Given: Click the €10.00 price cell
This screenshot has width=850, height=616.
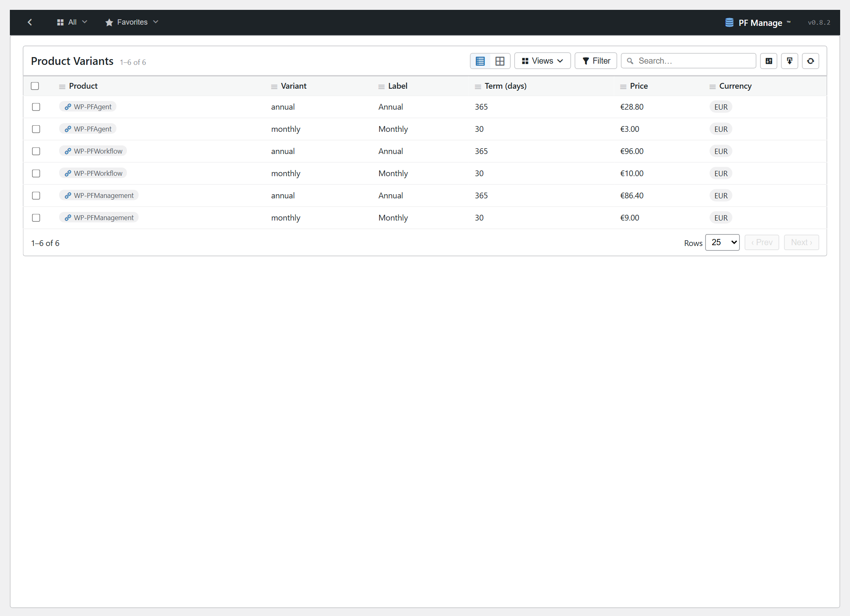Looking at the screenshot, I should (632, 173).
